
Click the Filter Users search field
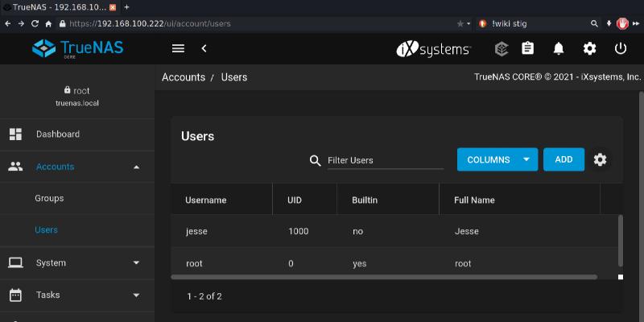tap(385, 160)
